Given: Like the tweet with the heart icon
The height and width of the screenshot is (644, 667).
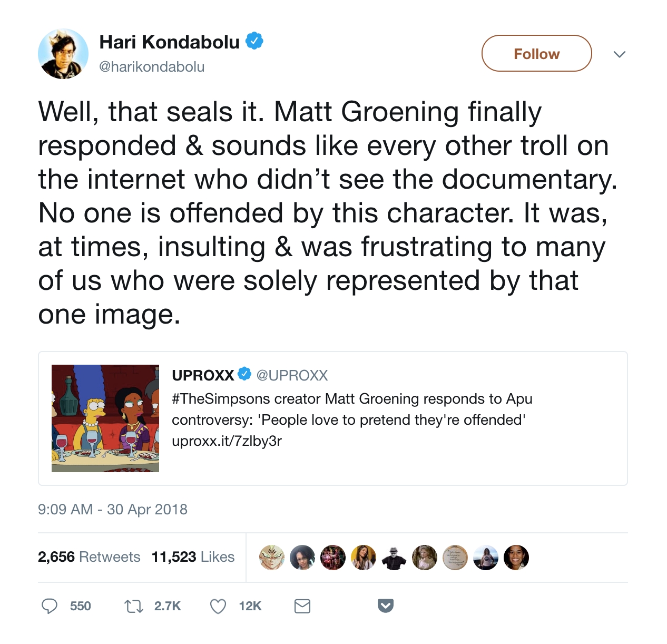Looking at the screenshot, I should point(218,607).
